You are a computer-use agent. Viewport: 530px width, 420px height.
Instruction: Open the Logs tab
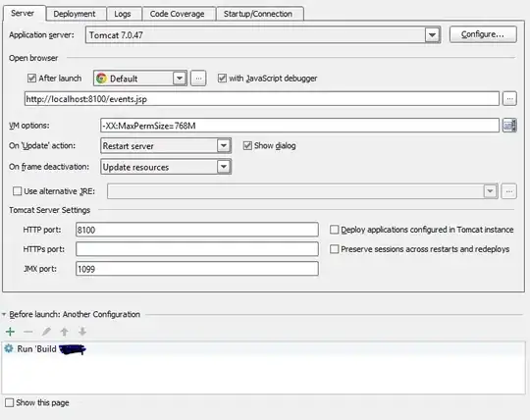pyautogui.click(x=123, y=14)
